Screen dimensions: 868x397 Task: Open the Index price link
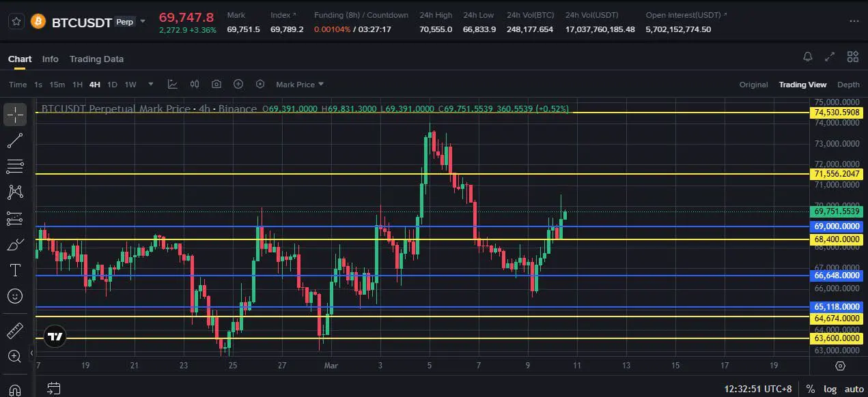pyautogui.click(x=283, y=15)
